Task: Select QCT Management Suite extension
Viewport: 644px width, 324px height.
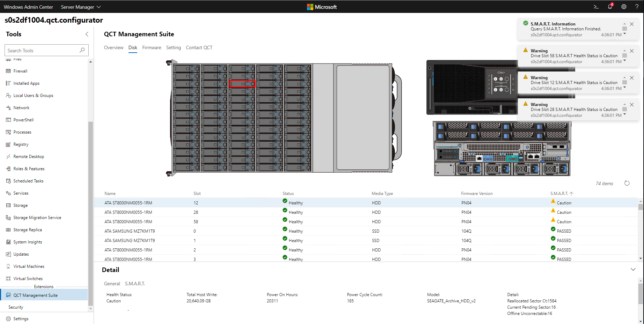Action: (x=44, y=295)
